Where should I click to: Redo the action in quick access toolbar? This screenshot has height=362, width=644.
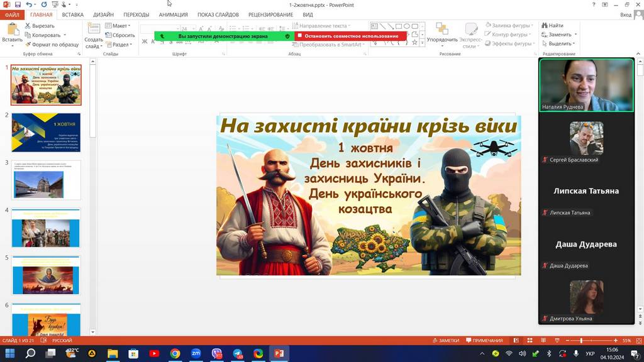(43, 4)
